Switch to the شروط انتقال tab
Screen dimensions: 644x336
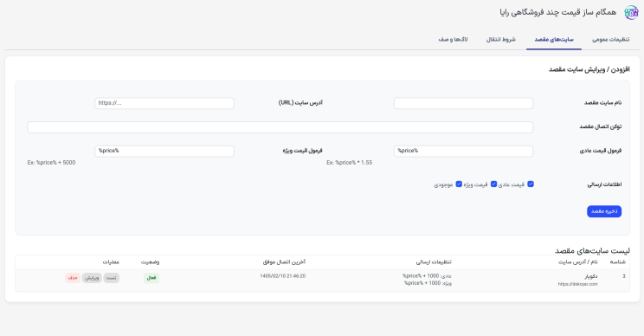500,40
